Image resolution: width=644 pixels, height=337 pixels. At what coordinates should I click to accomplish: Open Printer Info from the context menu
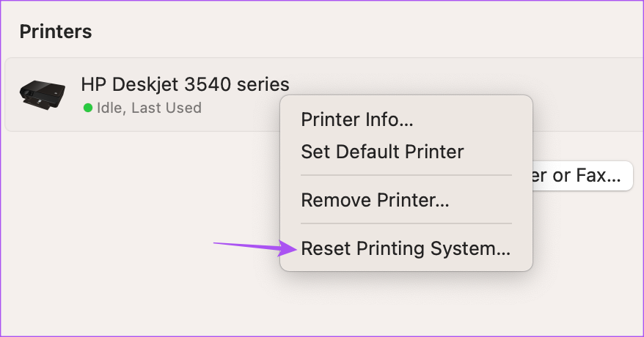tap(357, 119)
